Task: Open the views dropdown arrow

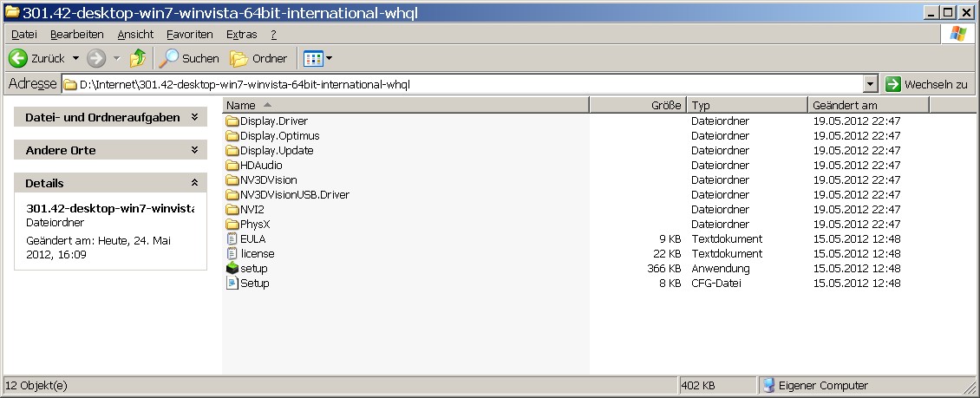Action: click(x=330, y=59)
